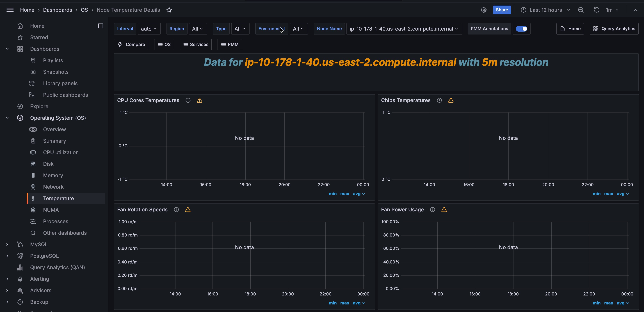
Task: Show CPU Cores Temperatures panel info
Action: (x=188, y=100)
